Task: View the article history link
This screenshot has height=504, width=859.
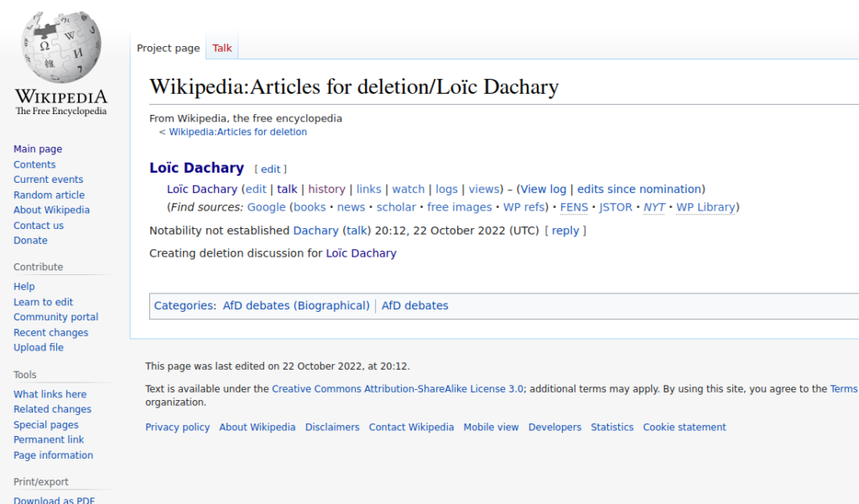Action: (326, 189)
